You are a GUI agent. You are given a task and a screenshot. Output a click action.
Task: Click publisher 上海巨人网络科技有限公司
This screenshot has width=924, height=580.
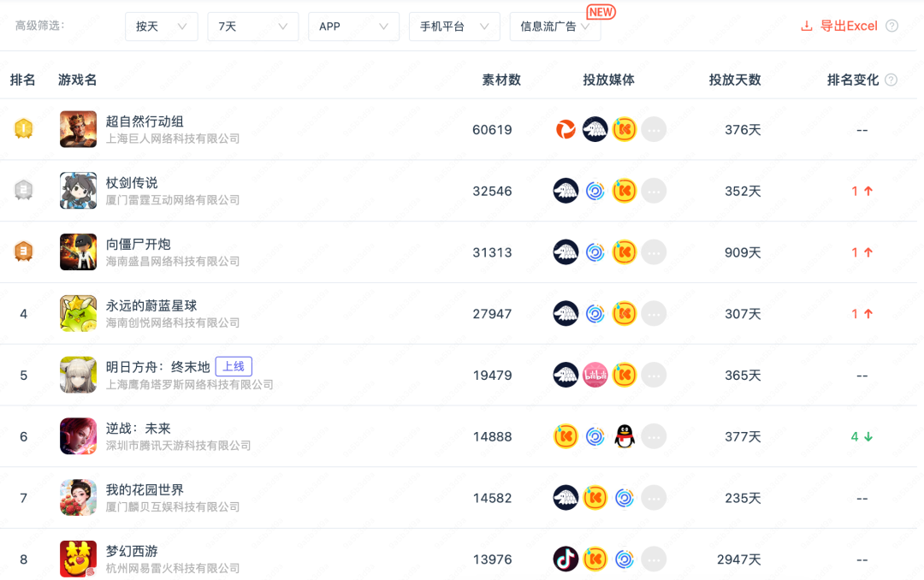(173, 139)
